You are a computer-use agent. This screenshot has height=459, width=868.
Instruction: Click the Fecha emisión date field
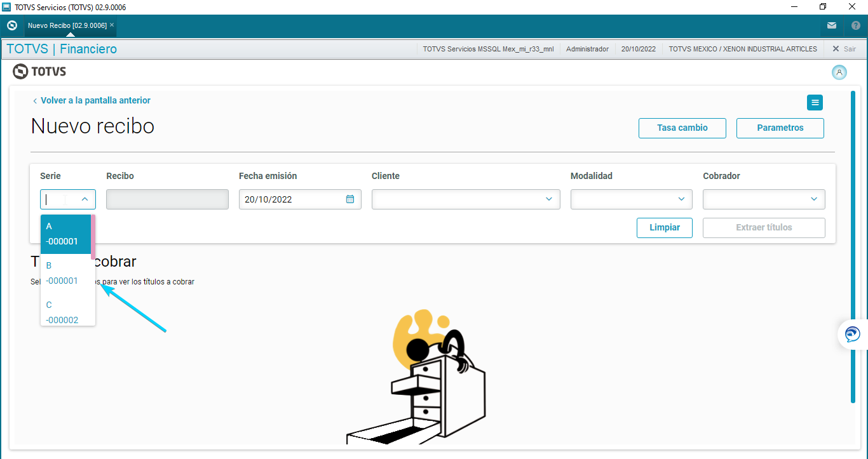[x=300, y=199]
